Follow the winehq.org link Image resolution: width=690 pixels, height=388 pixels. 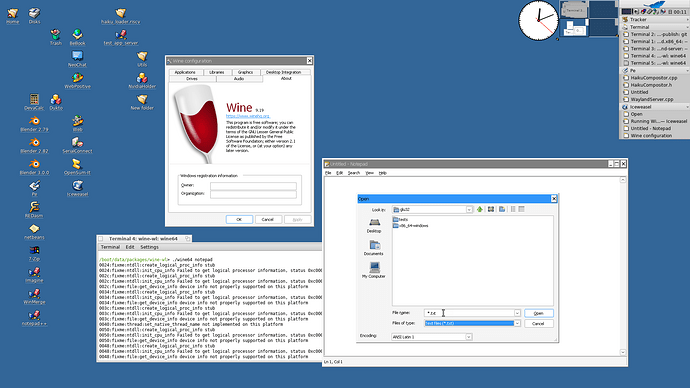[x=247, y=116]
